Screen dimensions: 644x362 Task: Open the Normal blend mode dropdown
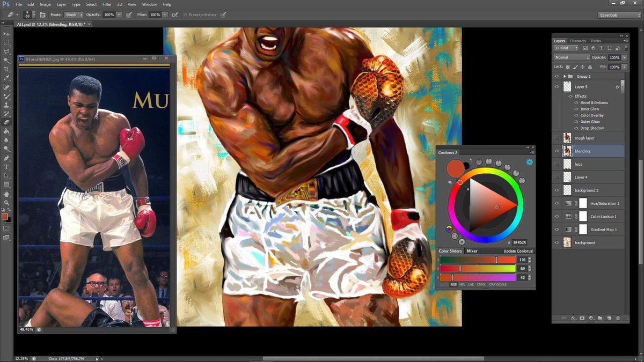[572, 57]
